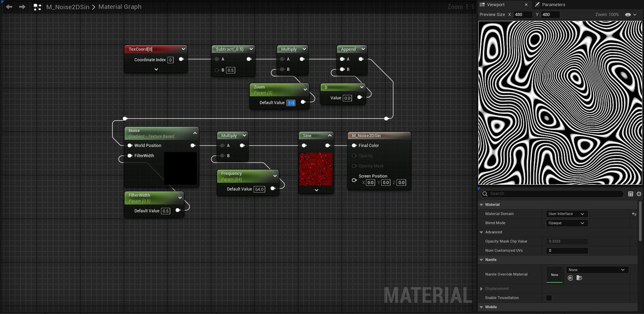
Task: Click the Noise node output pin
Action: (x=193, y=145)
